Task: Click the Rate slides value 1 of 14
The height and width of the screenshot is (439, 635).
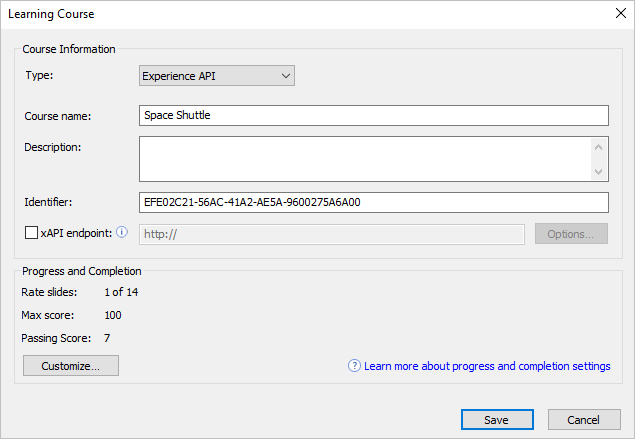Action: pyautogui.click(x=121, y=292)
